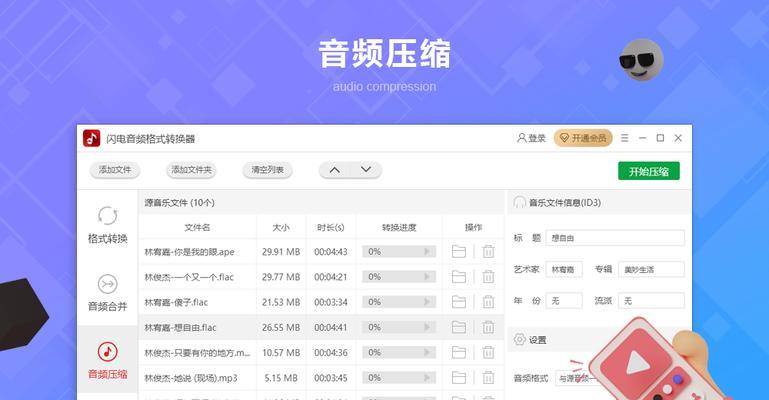769x400 pixels.
Task: Click the 年份 input field
Action: pos(564,300)
